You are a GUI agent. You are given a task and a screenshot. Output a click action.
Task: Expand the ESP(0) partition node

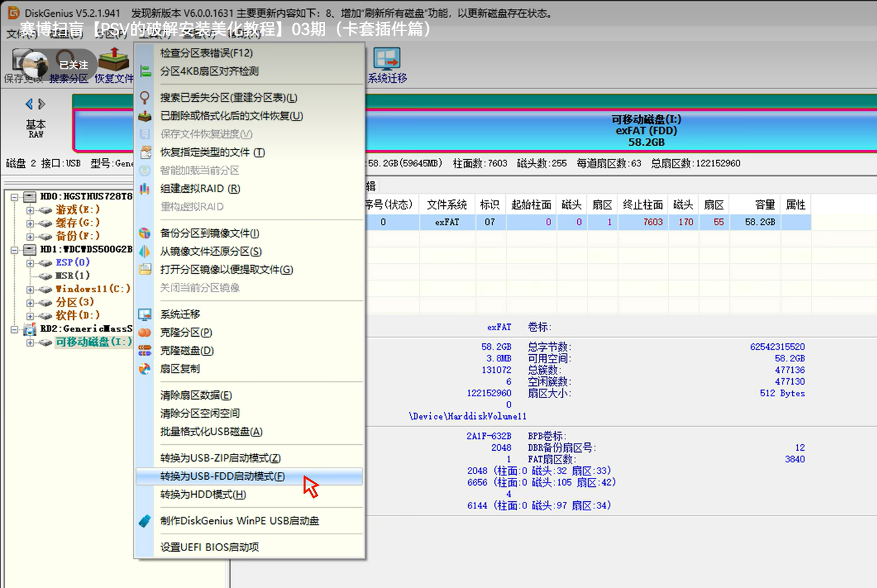30,263
